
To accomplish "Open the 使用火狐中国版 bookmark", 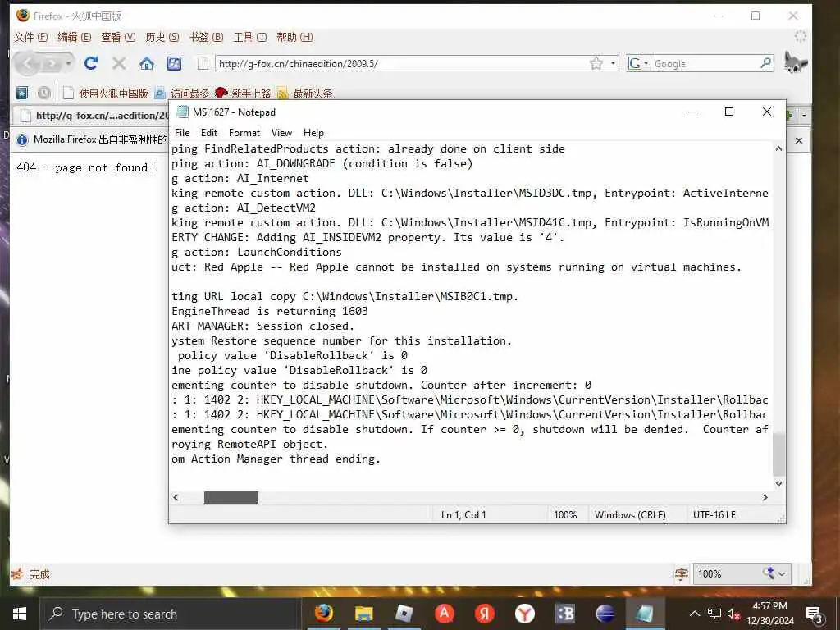I will click(106, 94).
